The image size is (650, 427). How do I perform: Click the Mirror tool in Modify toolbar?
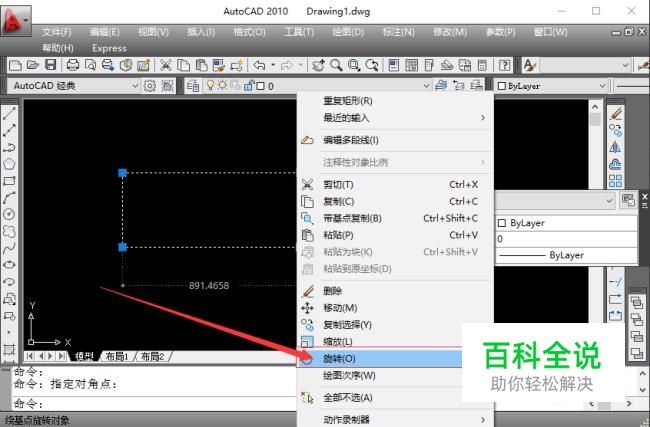[616, 147]
